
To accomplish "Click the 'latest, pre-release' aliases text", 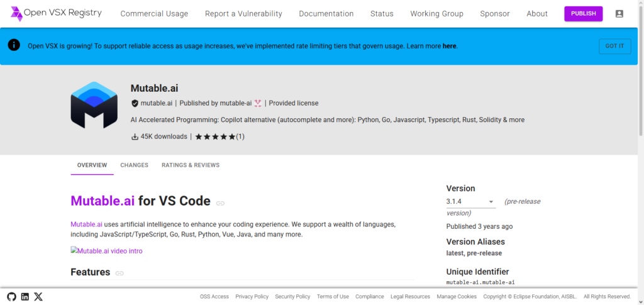I will (x=474, y=253).
